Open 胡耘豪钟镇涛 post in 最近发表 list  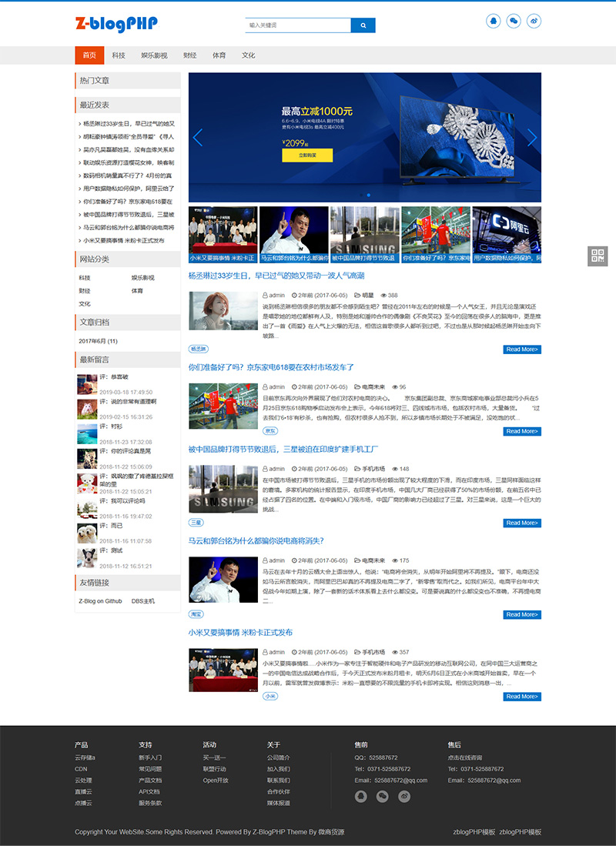pos(127,137)
